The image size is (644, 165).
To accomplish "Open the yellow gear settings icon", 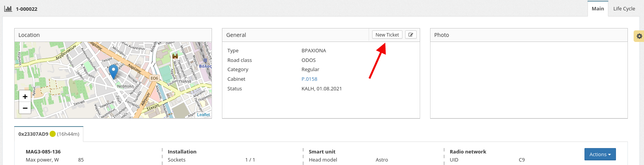I will tap(639, 36).
